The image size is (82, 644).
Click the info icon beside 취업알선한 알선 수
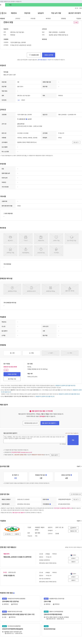pos(46,475)
